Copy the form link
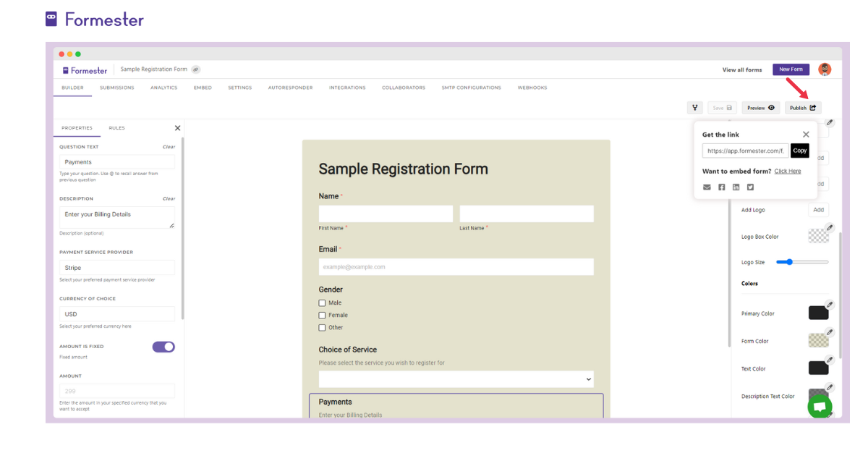The height and width of the screenshot is (456, 868). click(799, 151)
